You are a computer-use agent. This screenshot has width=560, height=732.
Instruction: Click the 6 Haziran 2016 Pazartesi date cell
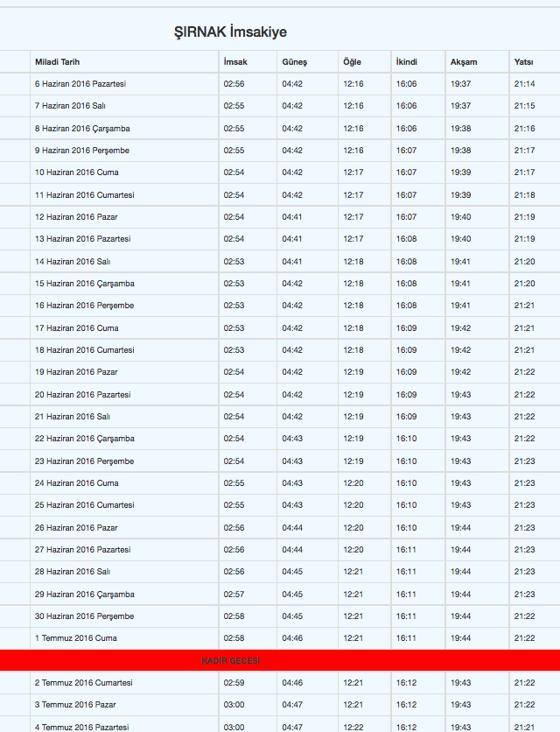(x=80, y=84)
